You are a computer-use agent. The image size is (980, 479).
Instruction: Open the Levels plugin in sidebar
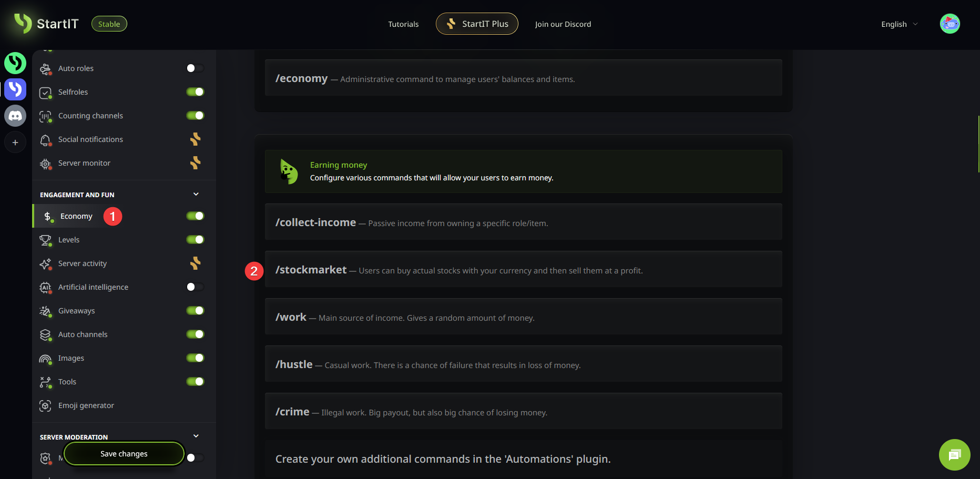[69, 240]
